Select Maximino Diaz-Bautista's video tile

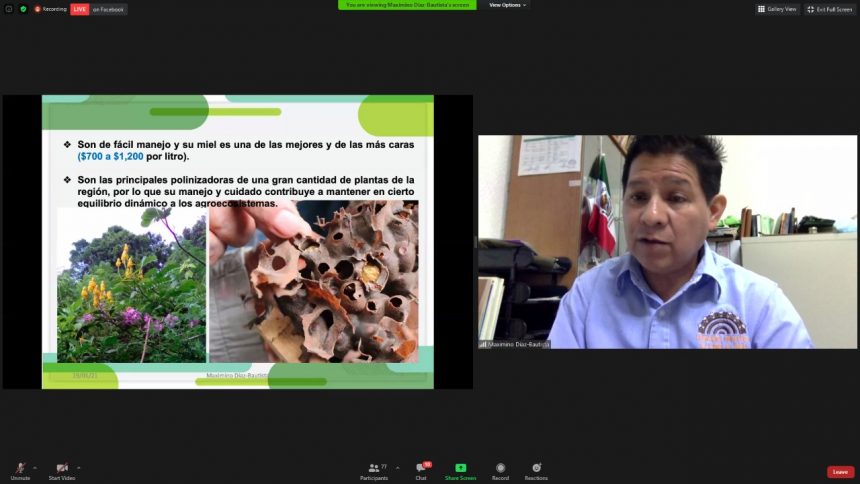(667, 242)
